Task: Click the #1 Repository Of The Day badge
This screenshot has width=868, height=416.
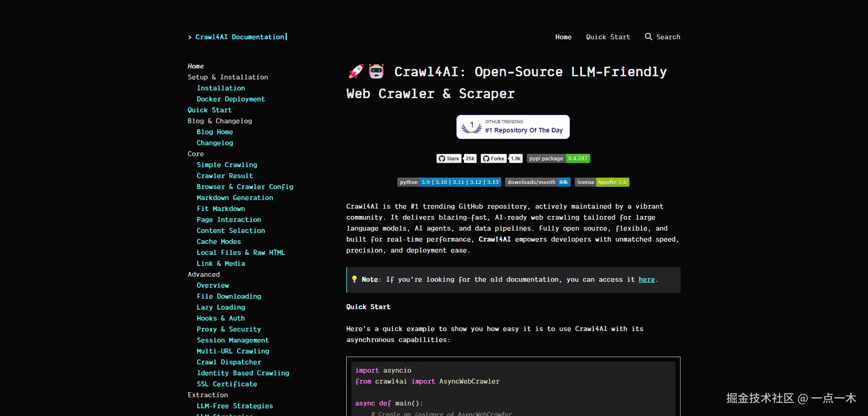Action: click(513, 127)
